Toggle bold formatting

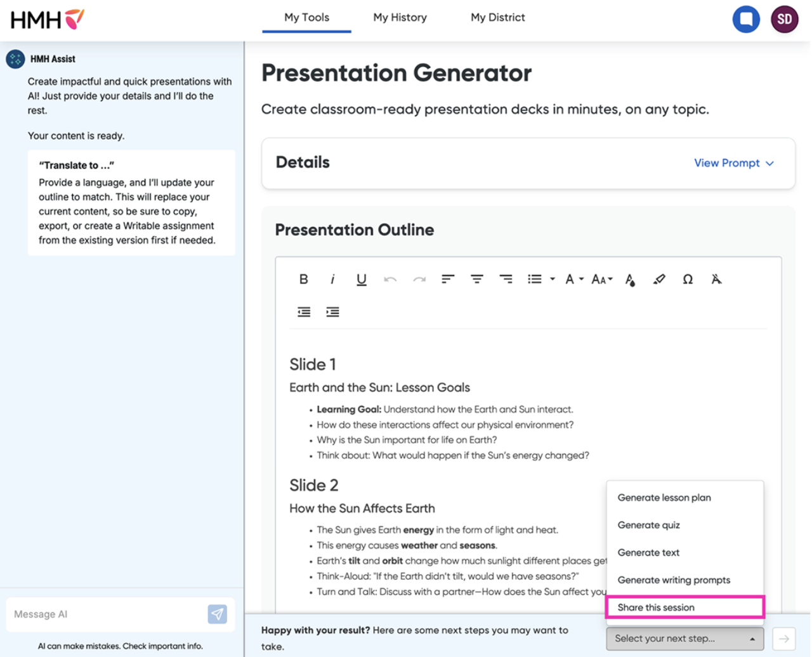303,280
